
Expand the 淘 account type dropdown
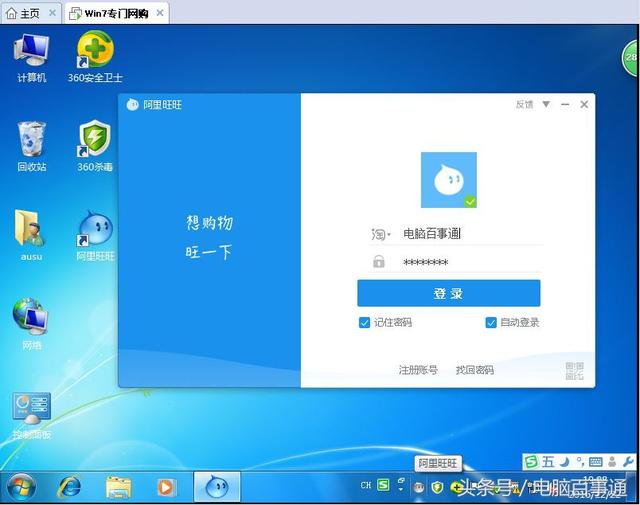381,234
